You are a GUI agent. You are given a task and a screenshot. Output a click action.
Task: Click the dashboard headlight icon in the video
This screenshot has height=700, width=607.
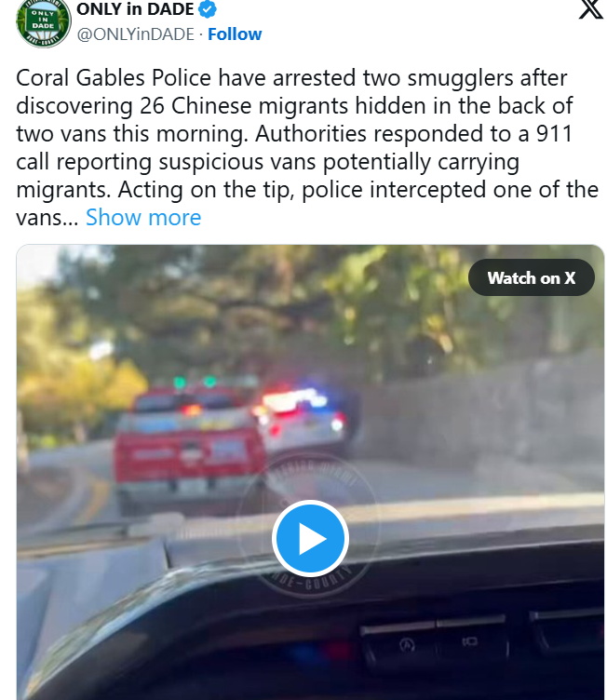[470, 641]
